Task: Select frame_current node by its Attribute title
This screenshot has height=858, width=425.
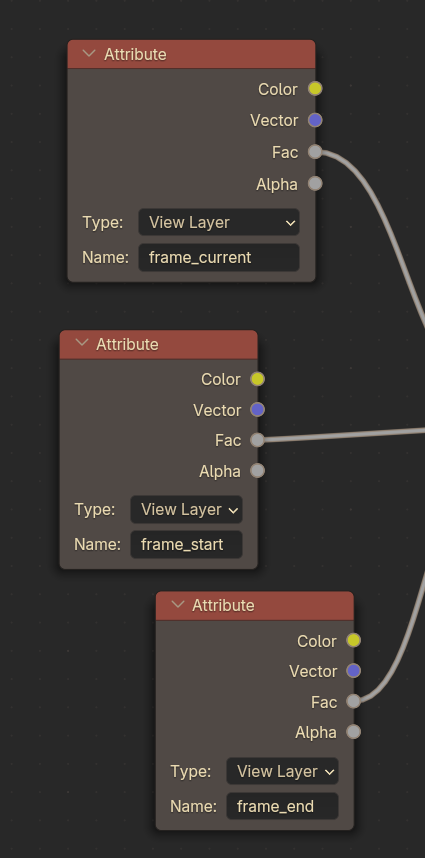Action: point(135,54)
